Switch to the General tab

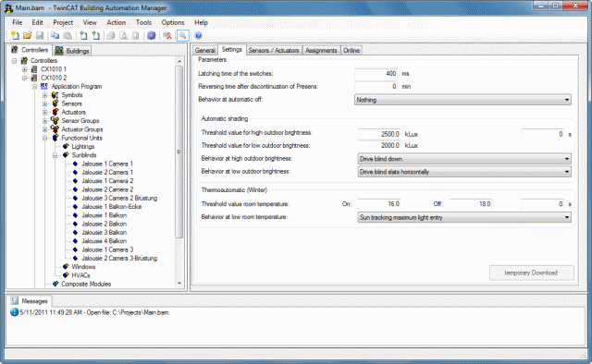205,50
